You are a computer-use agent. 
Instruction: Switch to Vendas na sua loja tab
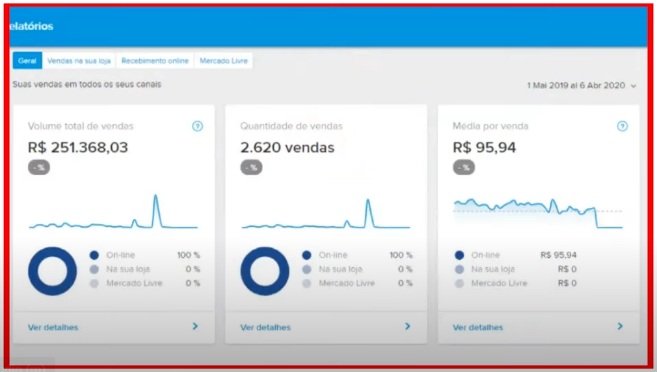(x=79, y=61)
